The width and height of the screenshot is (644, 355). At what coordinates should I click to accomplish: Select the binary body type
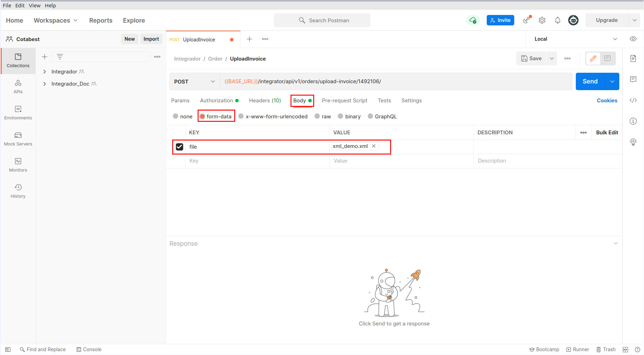pyautogui.click(x=340, y=116)
